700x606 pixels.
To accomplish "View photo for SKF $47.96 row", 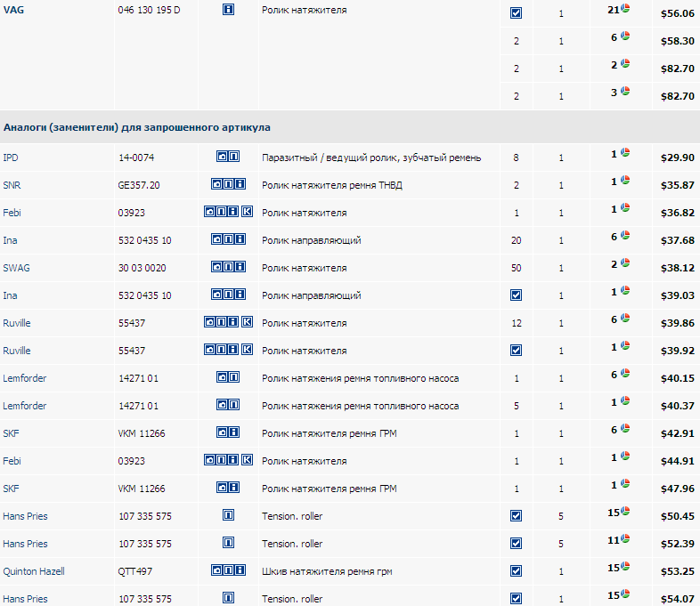I will [223, 488].
